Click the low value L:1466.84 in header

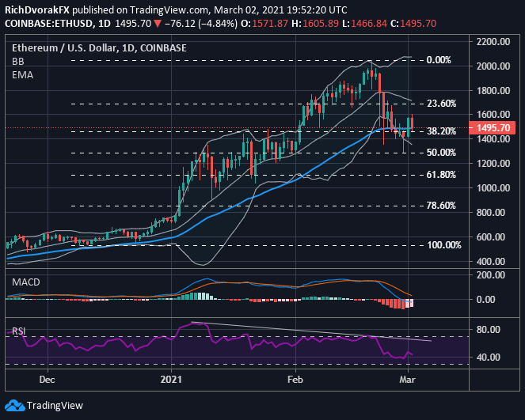[x=364, y=24]
